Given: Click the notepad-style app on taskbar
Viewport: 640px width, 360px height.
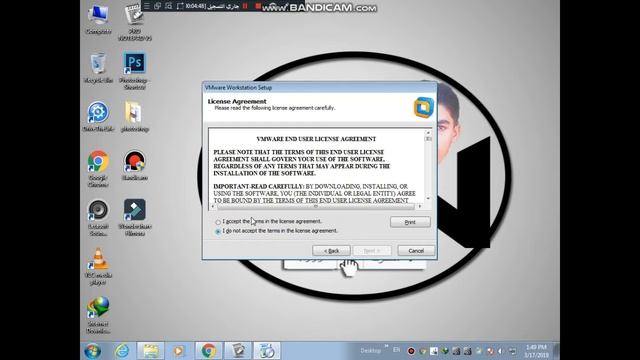Looking at the screenshot, I should [x=238, y=351].
